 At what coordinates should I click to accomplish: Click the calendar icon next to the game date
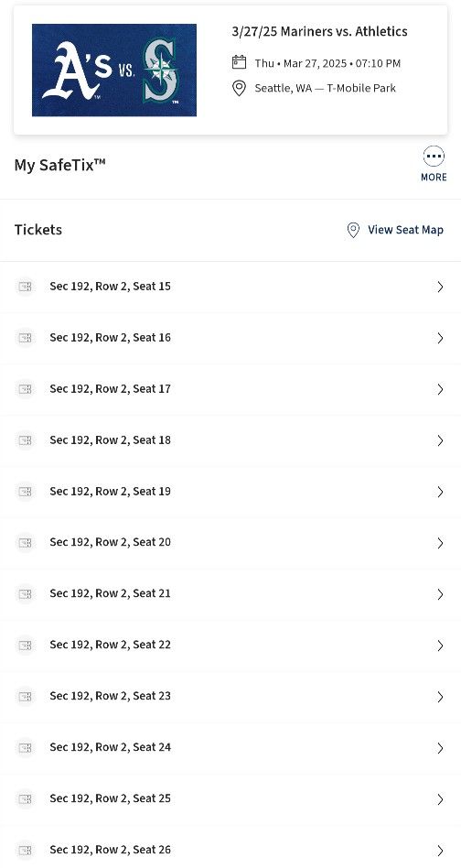tap(239, 62)
